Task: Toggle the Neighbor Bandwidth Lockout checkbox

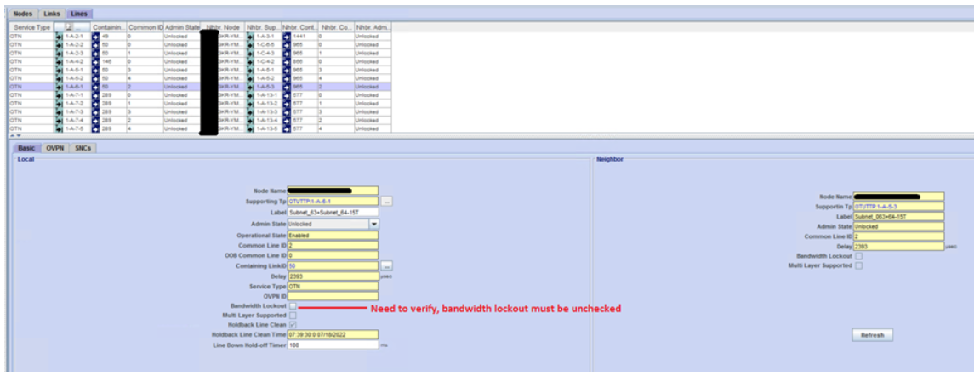Action: point(858,256)
